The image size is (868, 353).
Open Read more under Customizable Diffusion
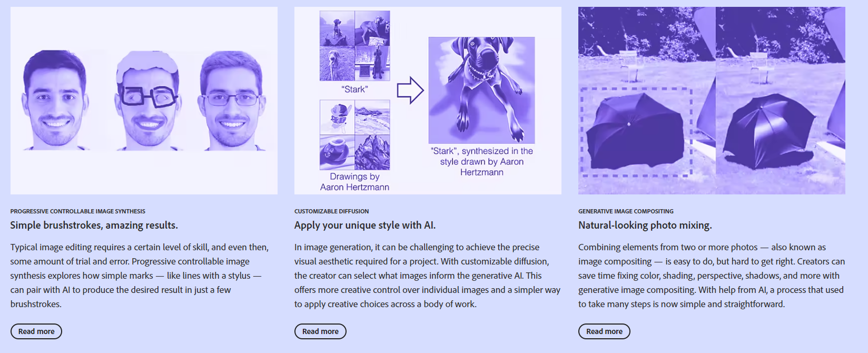[x=320, y=331]
